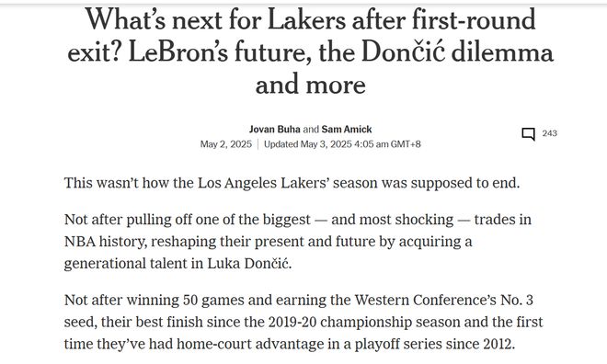This screenshot has width=607, height=364.
Task: Click the word "LeBron's" in the headline
Action: click(x=178, y=52)
